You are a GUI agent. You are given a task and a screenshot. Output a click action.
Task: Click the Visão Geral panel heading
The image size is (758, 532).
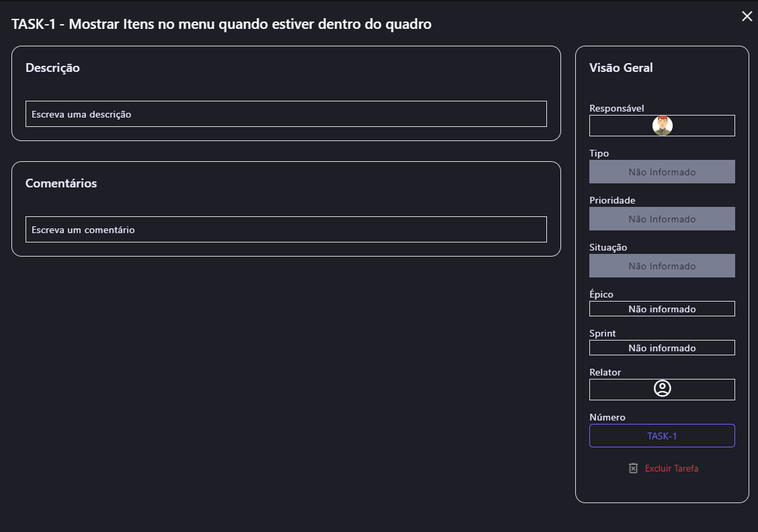621,68
